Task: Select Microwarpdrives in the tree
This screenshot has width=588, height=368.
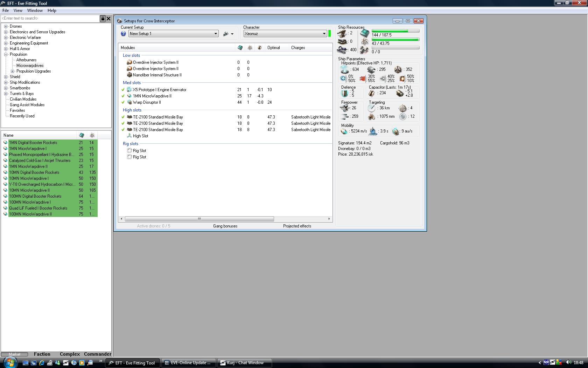Action: pyautogui.click(x=30, y=66)
